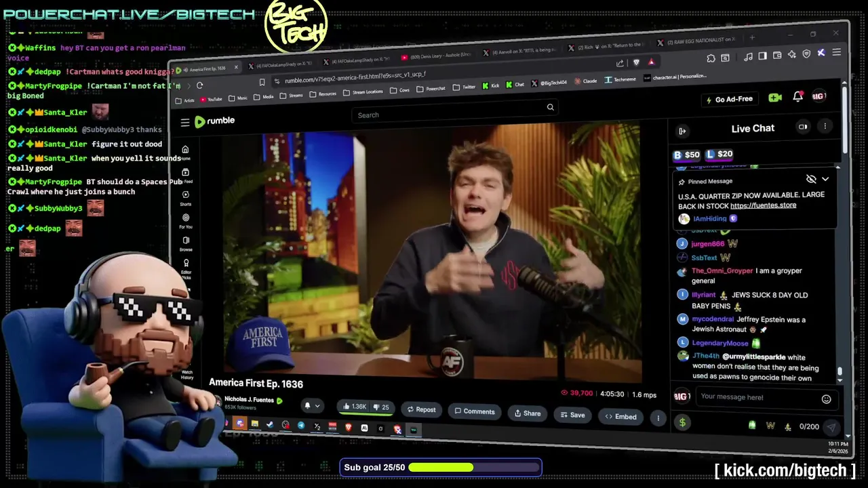868x488 pixels.
Task: Pop out the Live Chat window
Action: (x=803, y=127)
